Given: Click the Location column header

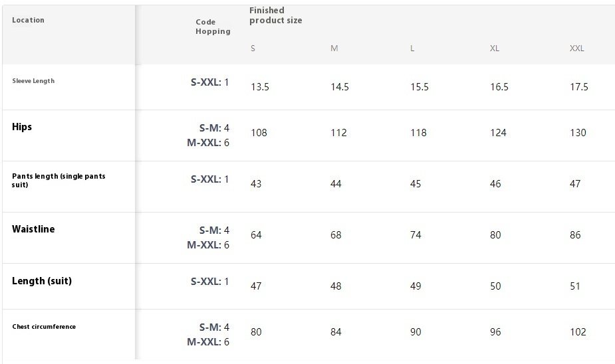Looking at the screenshot, I should [x=28, y=20].
